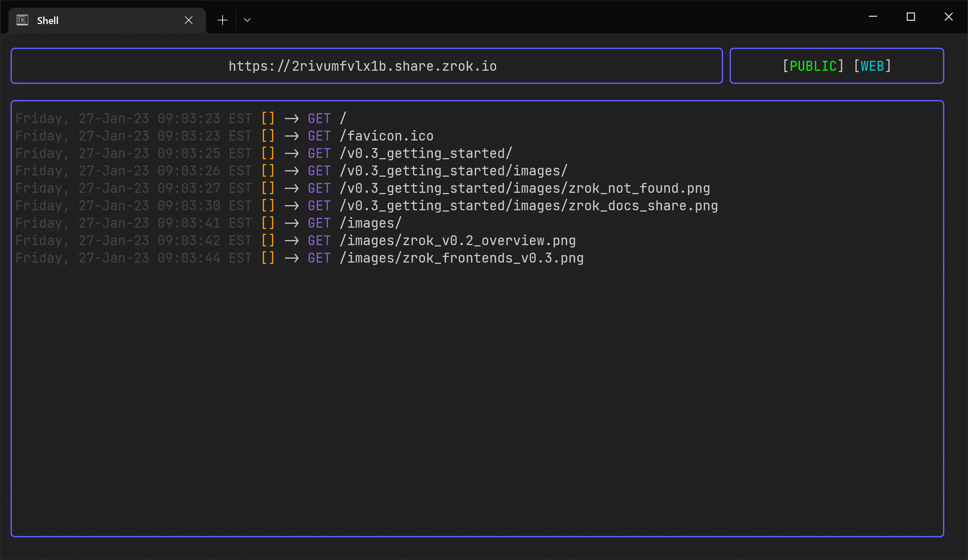Open a new tab with plus icon
The image size is (968, 560).
[223, 20]
